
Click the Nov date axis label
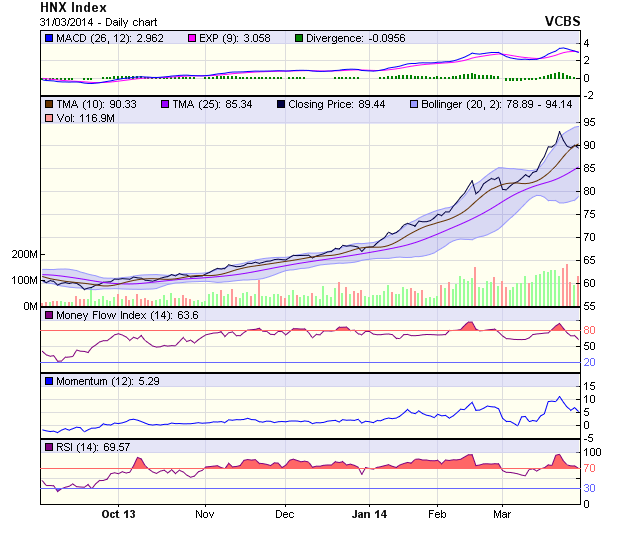[204, 514]
